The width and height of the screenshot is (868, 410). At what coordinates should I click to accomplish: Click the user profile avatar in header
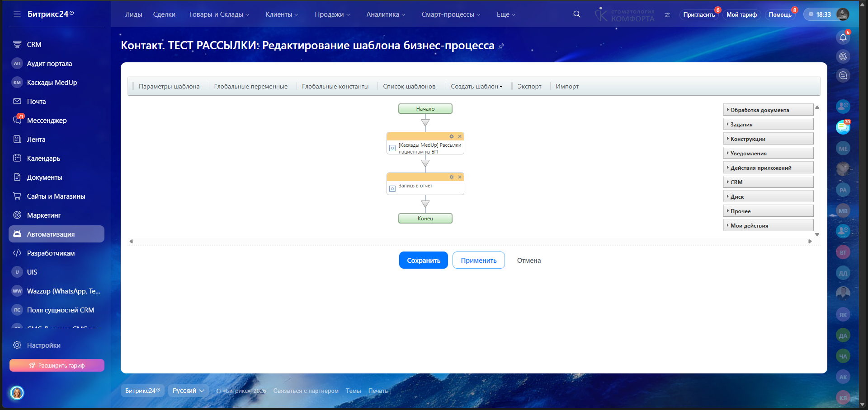coord(843,14)
